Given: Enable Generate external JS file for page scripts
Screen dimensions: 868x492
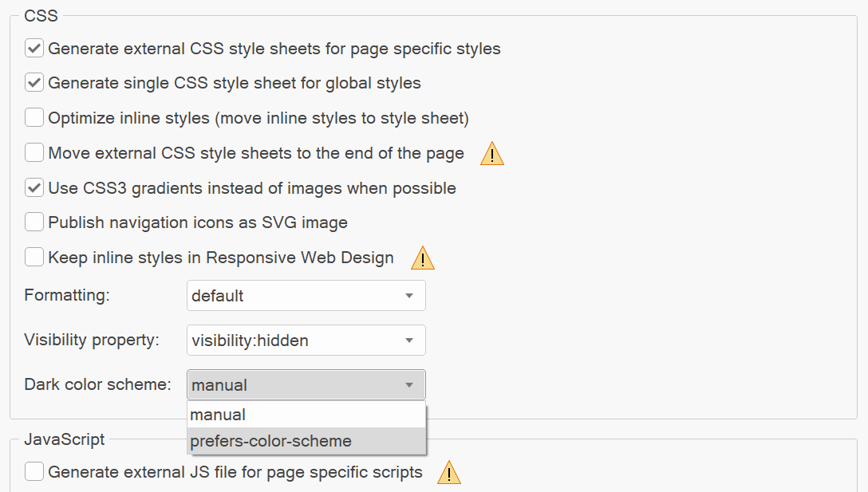Looking at the screenshot, I should click(34, 472).
